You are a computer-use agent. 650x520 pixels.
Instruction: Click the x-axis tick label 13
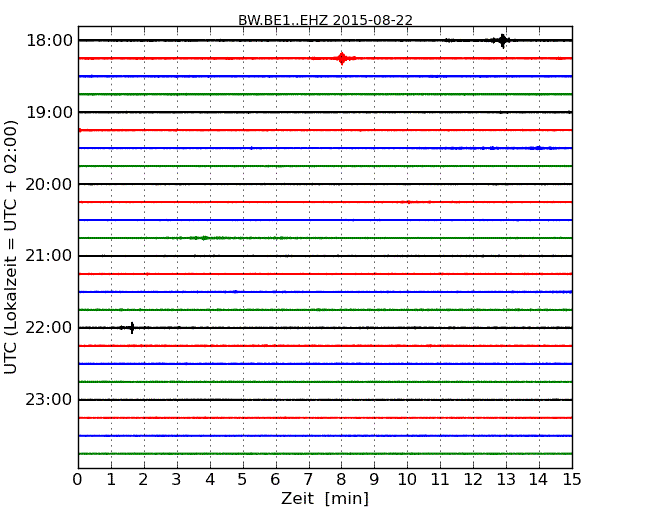pyautogui.click(x=506, y=480)
